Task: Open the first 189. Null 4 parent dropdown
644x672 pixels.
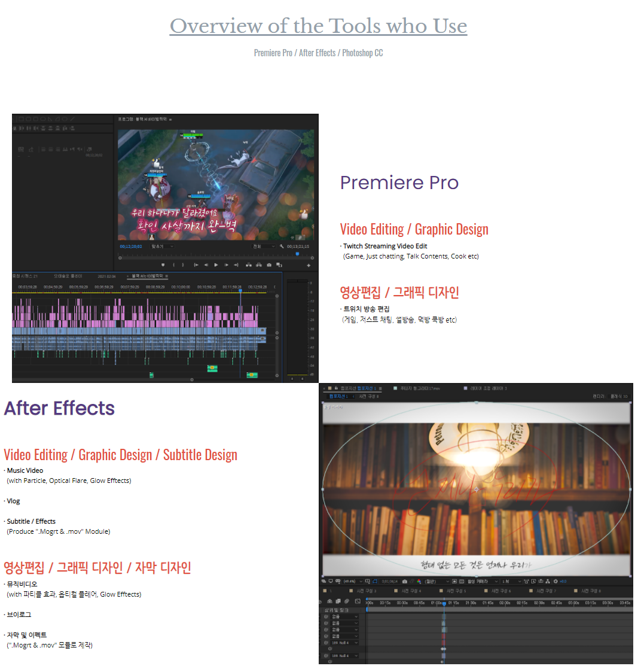Action: 344,643
